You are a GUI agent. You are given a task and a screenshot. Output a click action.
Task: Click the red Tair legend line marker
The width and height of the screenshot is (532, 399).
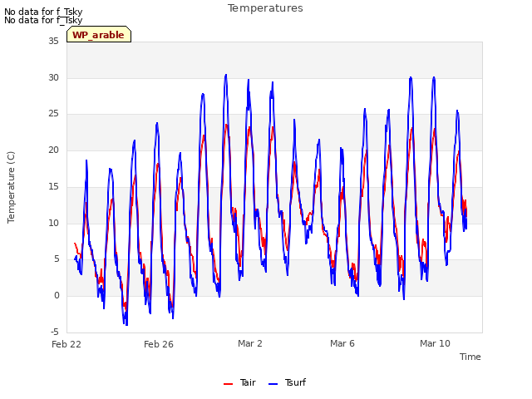(x=228, y=384)
